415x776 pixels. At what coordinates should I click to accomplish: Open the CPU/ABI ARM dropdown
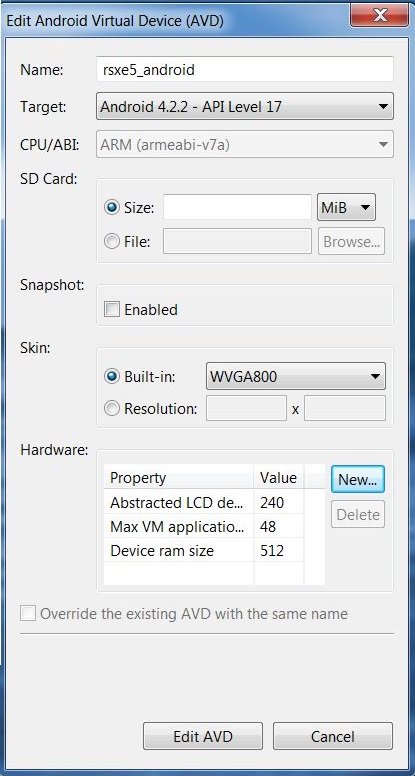[245, 144]
